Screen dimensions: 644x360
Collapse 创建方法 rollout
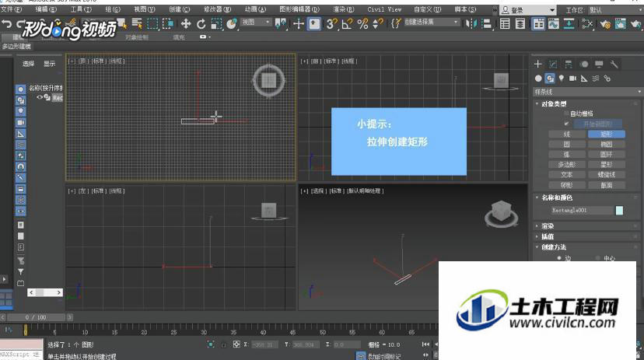553,247
